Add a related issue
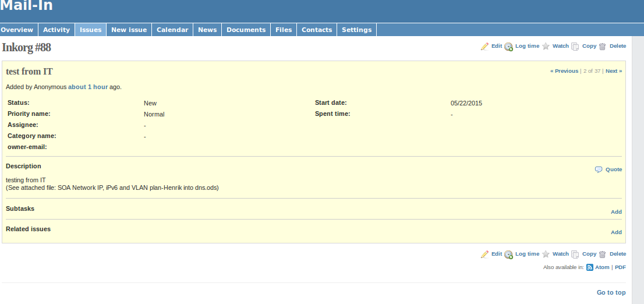The height and width of the screenshot is (304, 644). click(616, 232)
